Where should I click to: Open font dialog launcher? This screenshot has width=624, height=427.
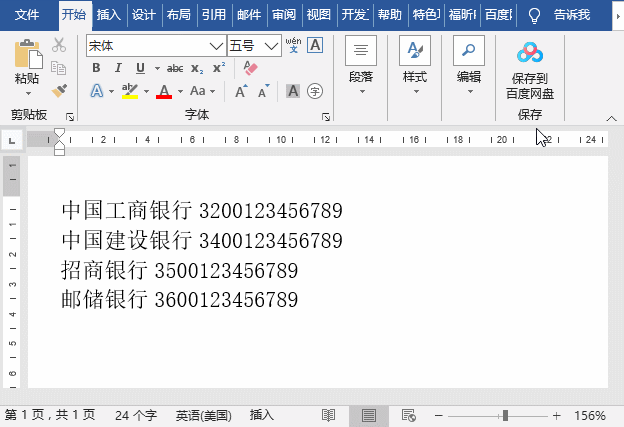[326, 117]
